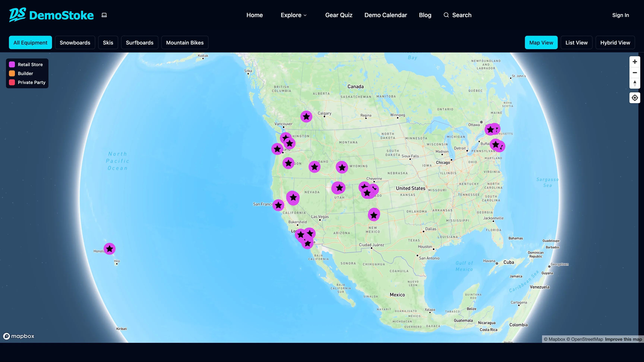The width and height of the screenshot is (644, 362).
Task: Click the Sign In link
Action: [x=620, y=15]
